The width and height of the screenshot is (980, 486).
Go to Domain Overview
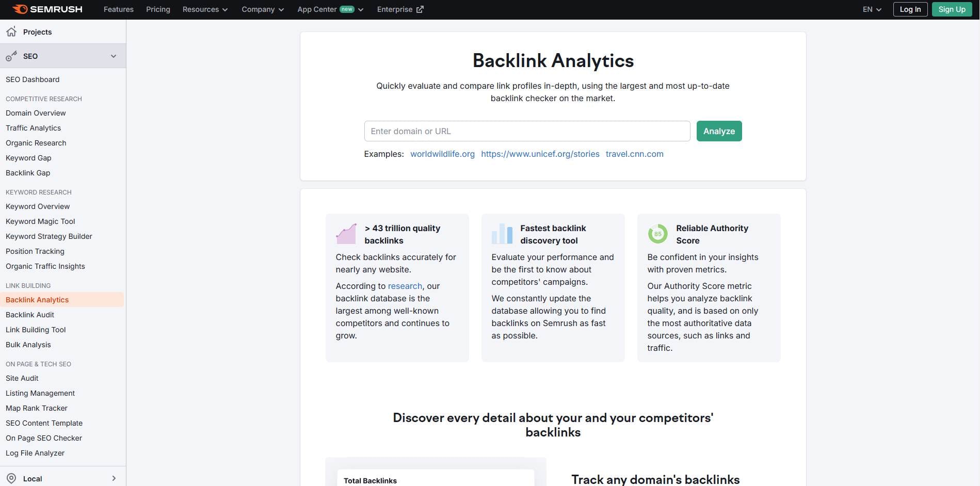(36, 113)
